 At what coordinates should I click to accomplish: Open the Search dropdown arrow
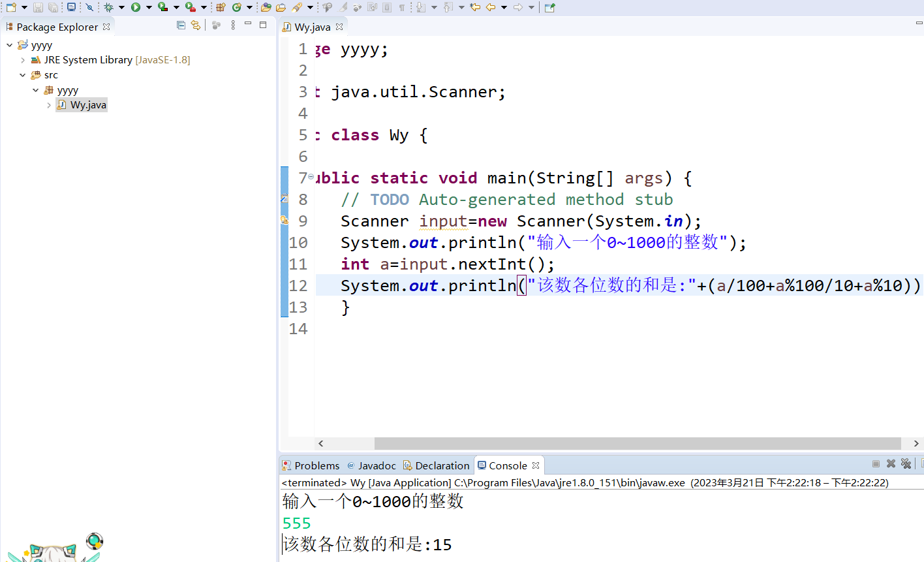[310, 7]
